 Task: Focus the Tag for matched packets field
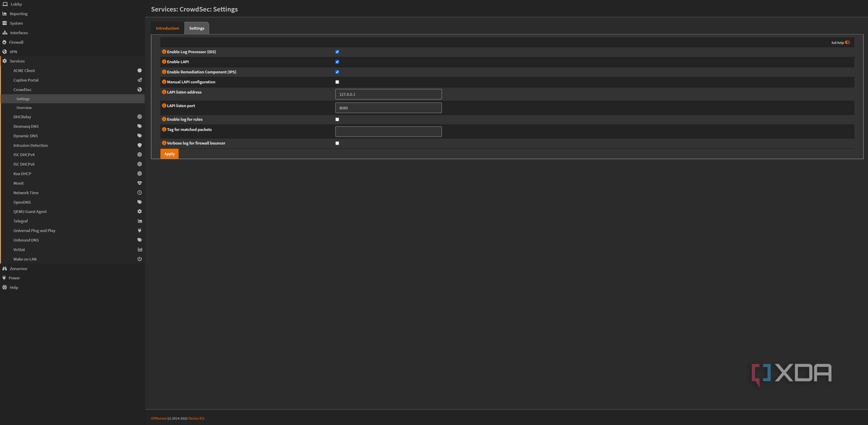[x=388, y=131]
